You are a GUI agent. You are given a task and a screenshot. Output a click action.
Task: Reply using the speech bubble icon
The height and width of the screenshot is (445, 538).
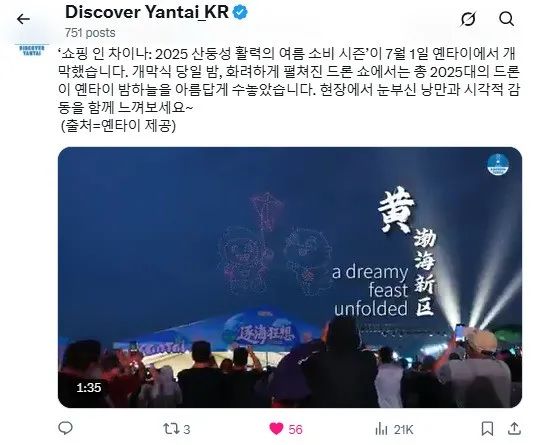(65, 429)
